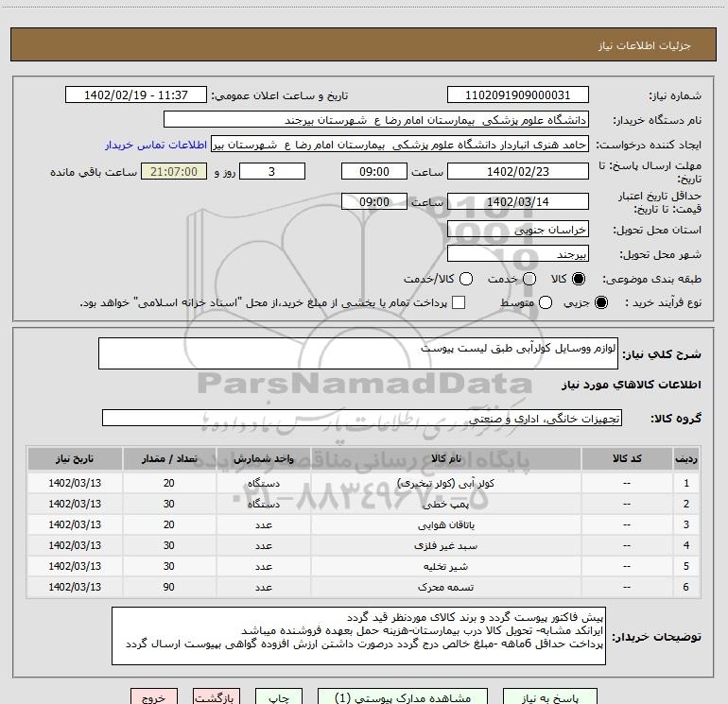Click the row شیر تخلیه
Image resolution: width=728 pixels, height=704 pixels.
tap(364, 567)
